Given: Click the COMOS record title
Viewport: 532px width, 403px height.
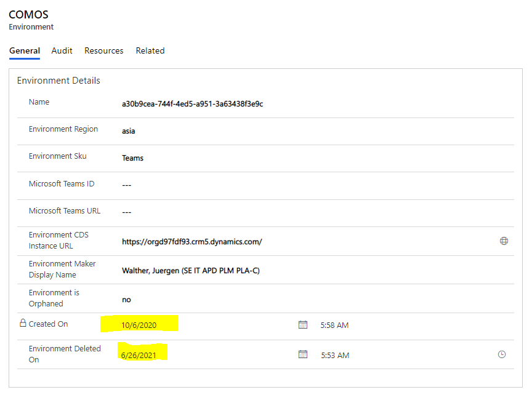Looking at the screenshot, I should pos(28,15).
